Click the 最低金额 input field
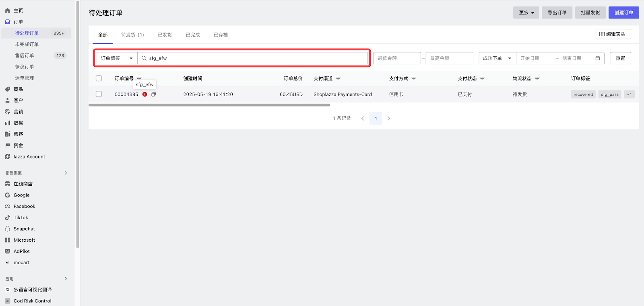644x306 pixels. [397, 58]
